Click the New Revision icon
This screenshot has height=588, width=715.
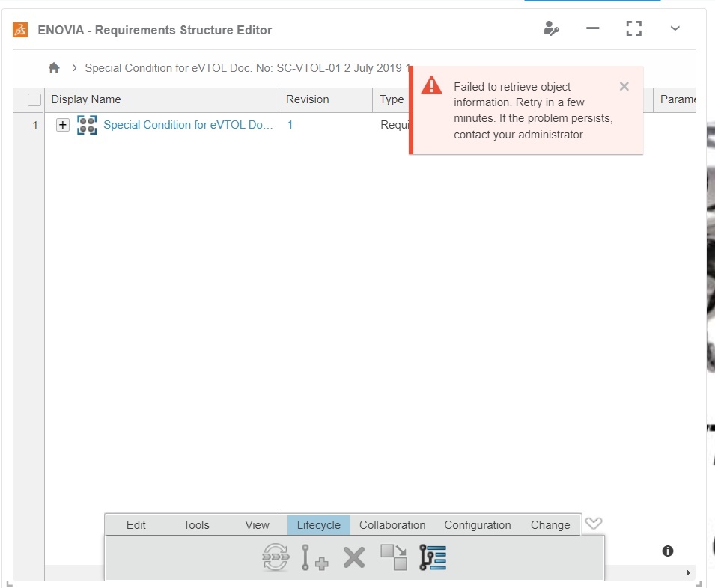coord(314,557)
